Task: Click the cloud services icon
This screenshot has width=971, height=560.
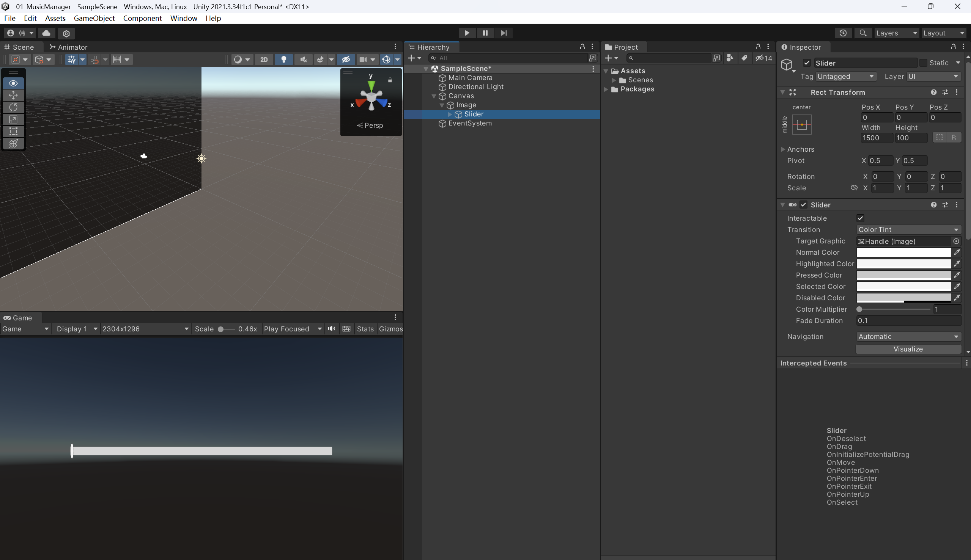Action: [x=46, y=33]
